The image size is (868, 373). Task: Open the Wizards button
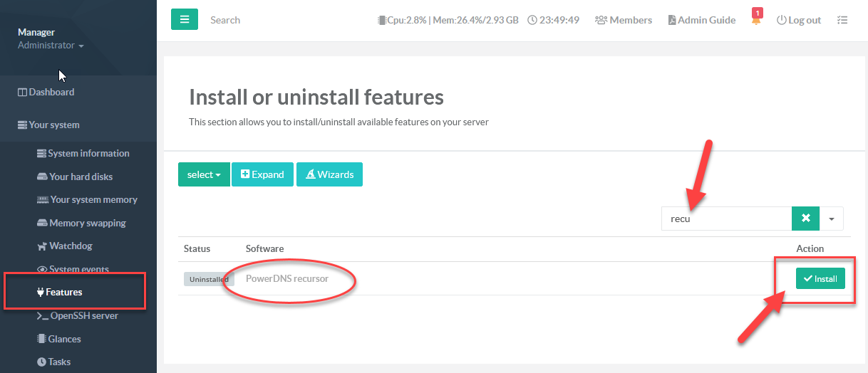(x=329, y=174)
